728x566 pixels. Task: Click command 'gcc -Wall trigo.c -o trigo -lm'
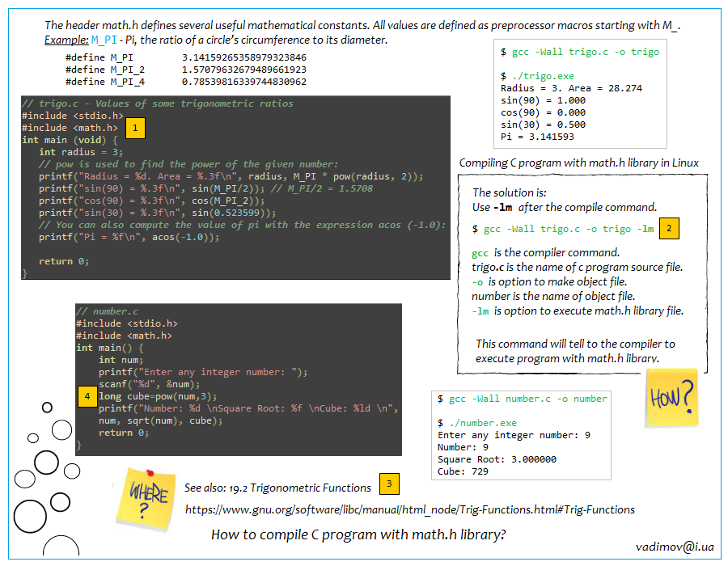pos(569,229)
